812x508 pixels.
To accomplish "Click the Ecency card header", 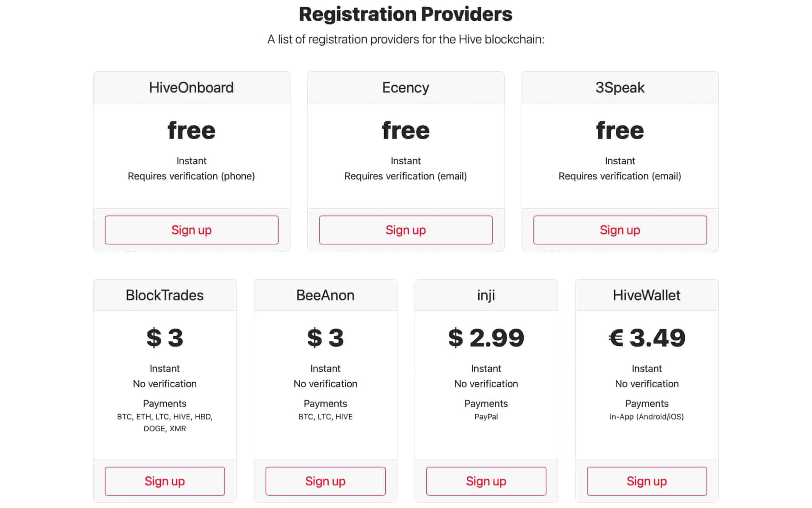I will (x=406, y=87).
